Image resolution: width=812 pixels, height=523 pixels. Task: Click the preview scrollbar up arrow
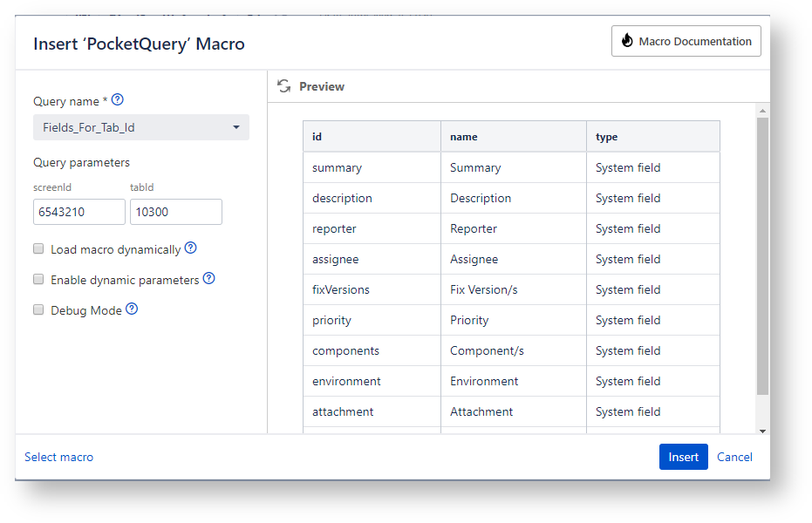(762, 109)
